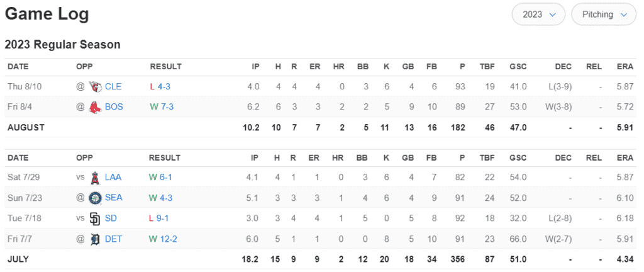The image size is (644, 272).
Task: Open the W 7-3 game result
Action: pos(162,107)
